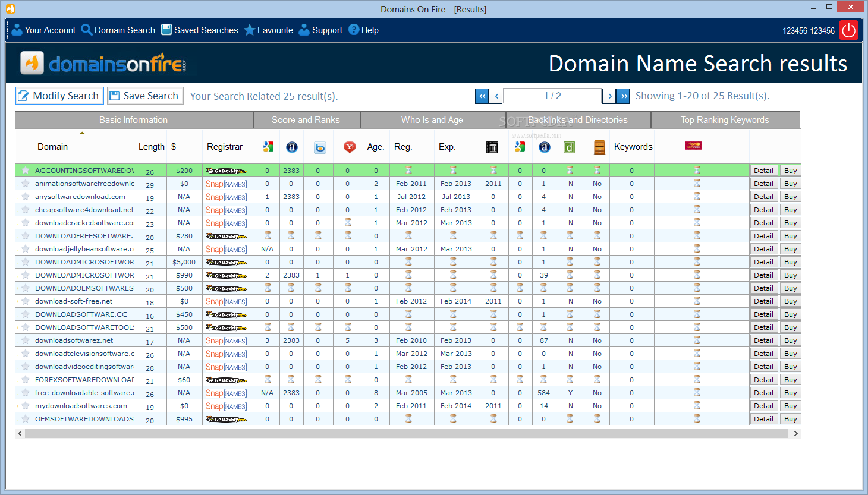Open Detail for downloadsoftwarez.net
868x495 pixels.
(x=763, y=340)
